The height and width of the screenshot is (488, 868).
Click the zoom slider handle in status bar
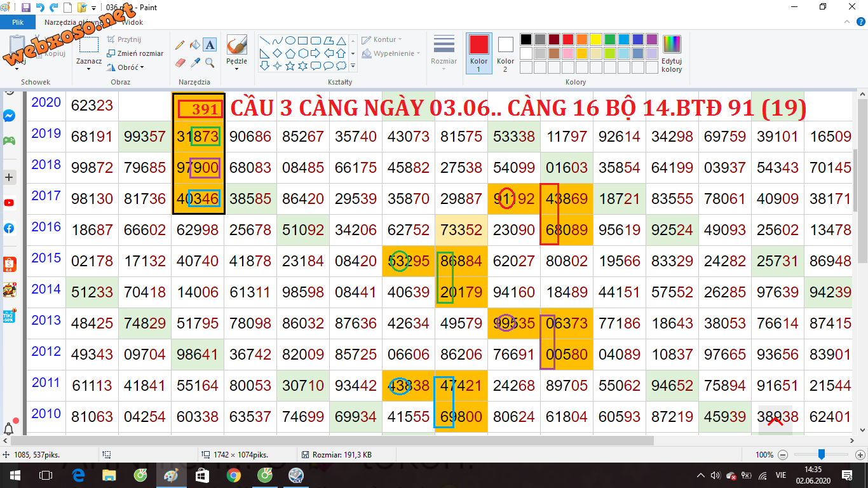pos(822,454)
